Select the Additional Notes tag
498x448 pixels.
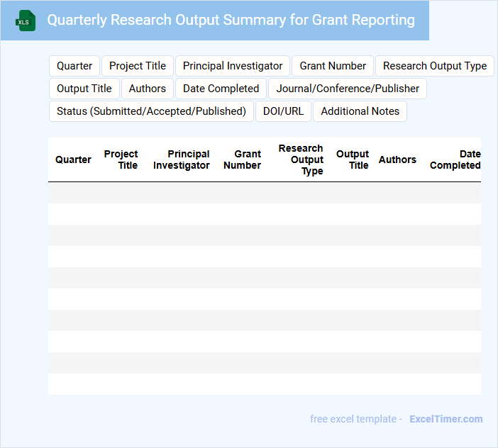coord(360,111)
